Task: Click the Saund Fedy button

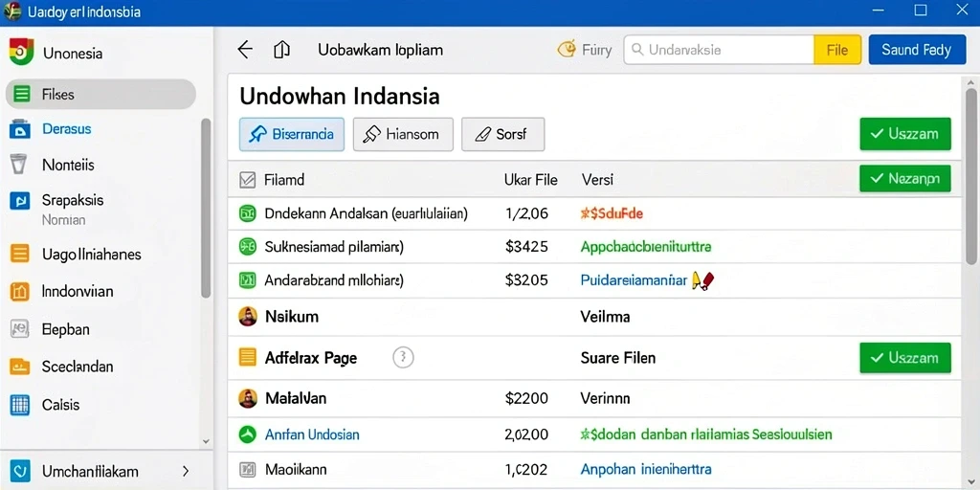Action: pos(917,50)
